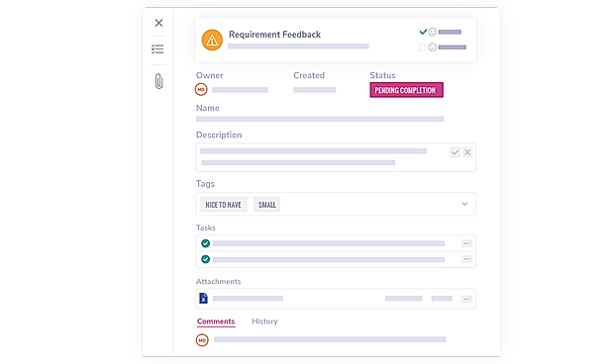
Task: Click the owner avatar under Owner
Action: click(x=201, y=89)
